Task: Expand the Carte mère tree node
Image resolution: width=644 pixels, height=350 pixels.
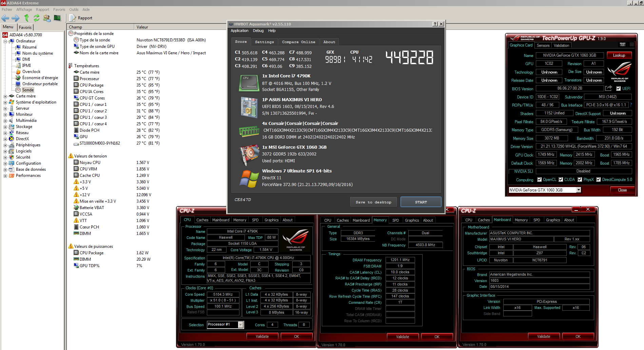Action: click(x=5, y=96)
